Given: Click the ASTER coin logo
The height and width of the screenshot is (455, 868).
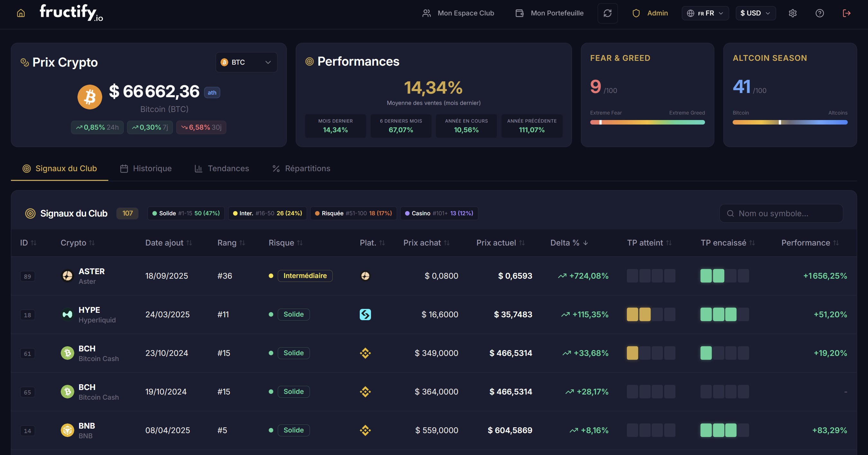Looking at the screenshot, I should pos(68,276).
